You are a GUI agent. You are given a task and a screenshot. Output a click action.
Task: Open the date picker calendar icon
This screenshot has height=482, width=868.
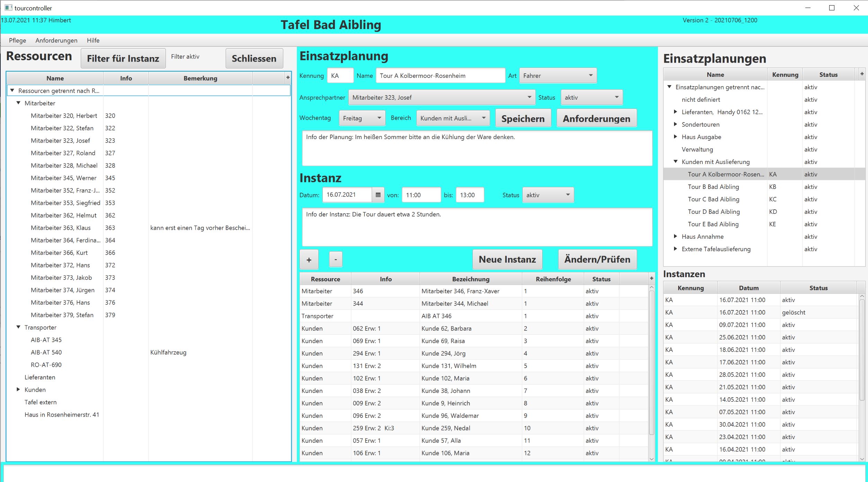point(378,195)
